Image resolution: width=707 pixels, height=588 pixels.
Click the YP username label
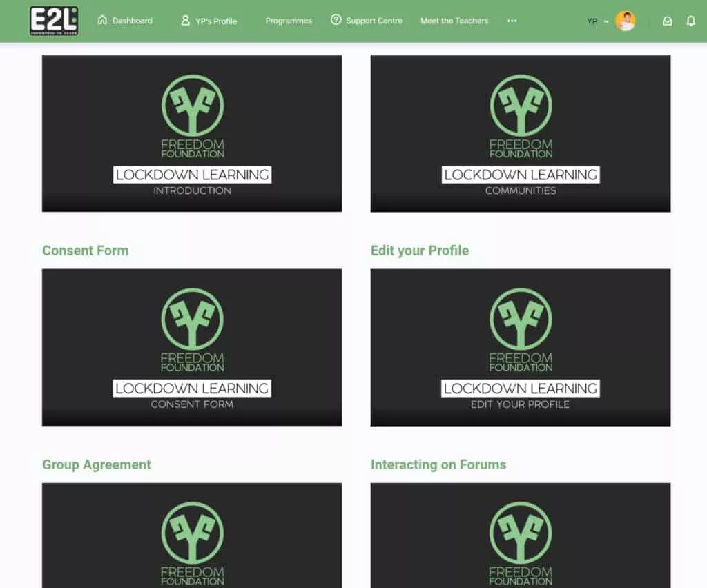point(592,21)
